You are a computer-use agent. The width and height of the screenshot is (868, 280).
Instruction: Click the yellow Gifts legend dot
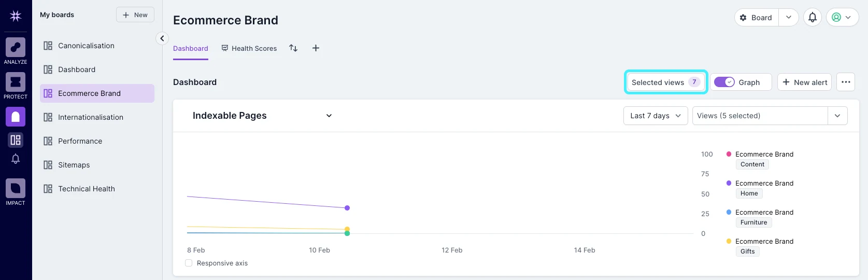click(729, 241)
